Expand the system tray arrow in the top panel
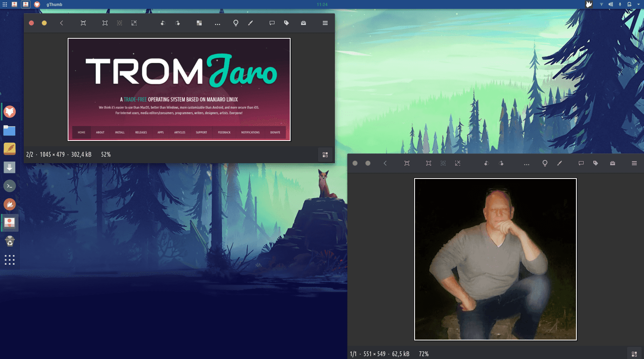This screenshot has height=359, width=644. click(638, 4)
